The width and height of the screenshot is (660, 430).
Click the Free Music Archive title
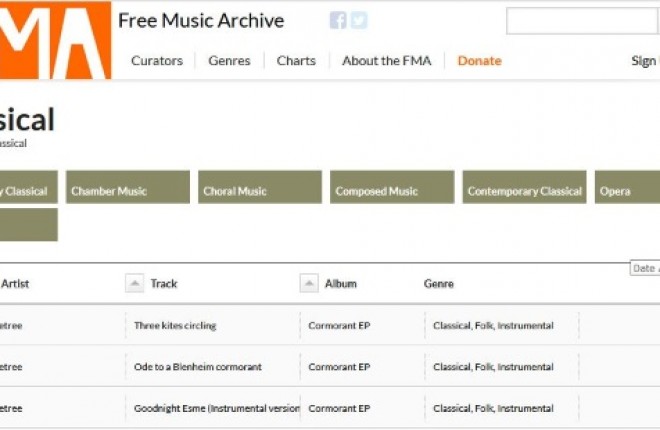tap(201, 21)
